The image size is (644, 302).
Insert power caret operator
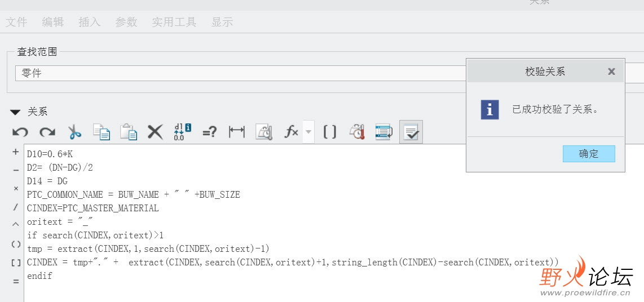point(16,225)
